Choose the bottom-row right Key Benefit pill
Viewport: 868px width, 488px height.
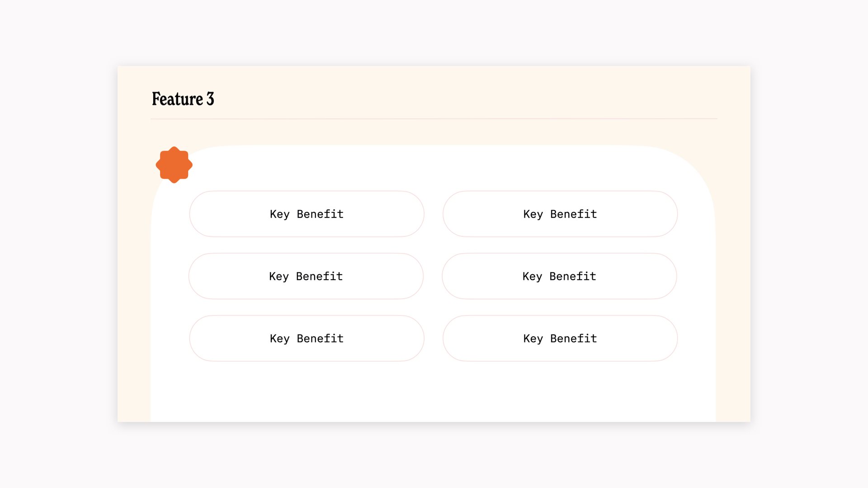560,338
